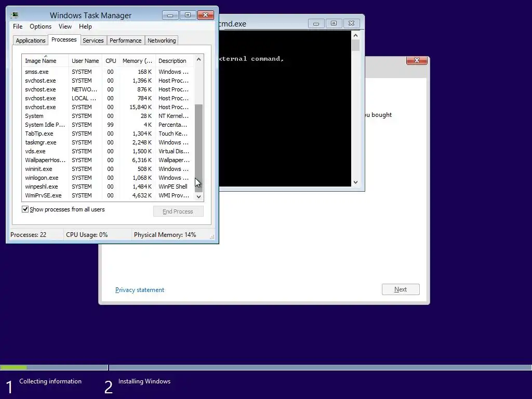Sort processes by Memory column
This screenshot has width=532, height=399.
(x=137, y=61)
